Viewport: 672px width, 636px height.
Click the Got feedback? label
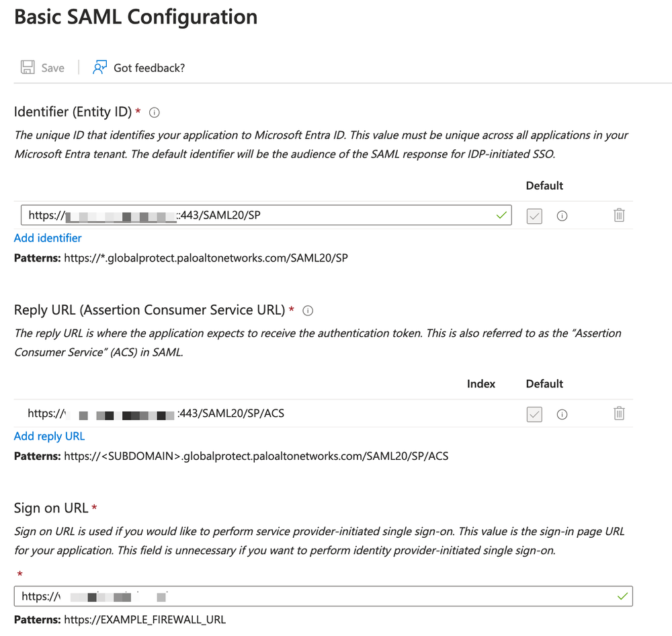(x=151, y=67)
